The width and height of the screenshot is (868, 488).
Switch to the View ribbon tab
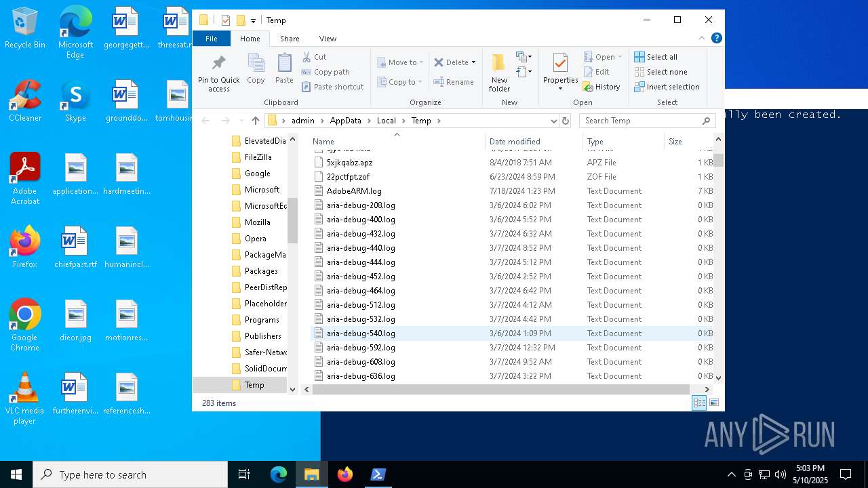pyautogui.click(x=328, y=39)
